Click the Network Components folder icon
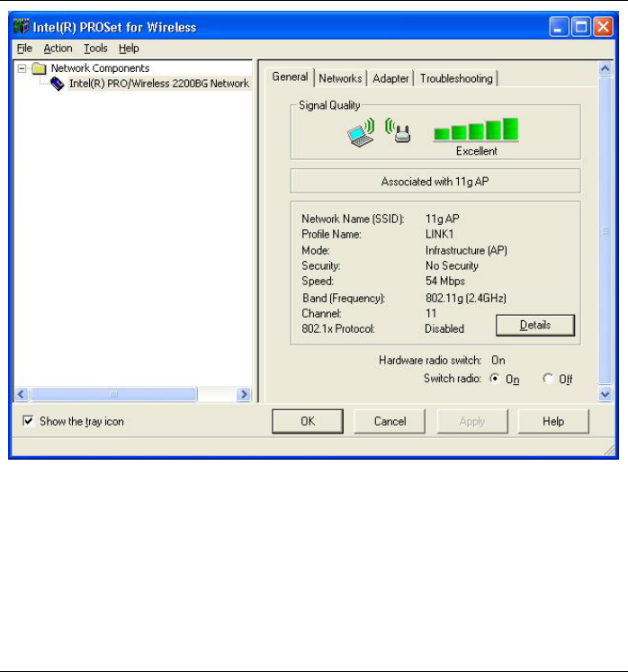The height and width of the screenshot is (672, 628). point(39,68)
